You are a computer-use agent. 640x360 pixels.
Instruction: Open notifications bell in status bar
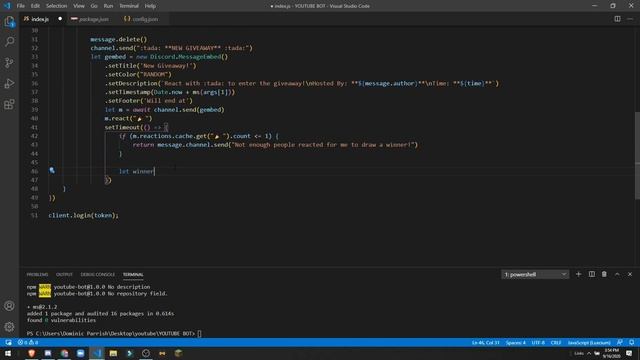point(631,342)
